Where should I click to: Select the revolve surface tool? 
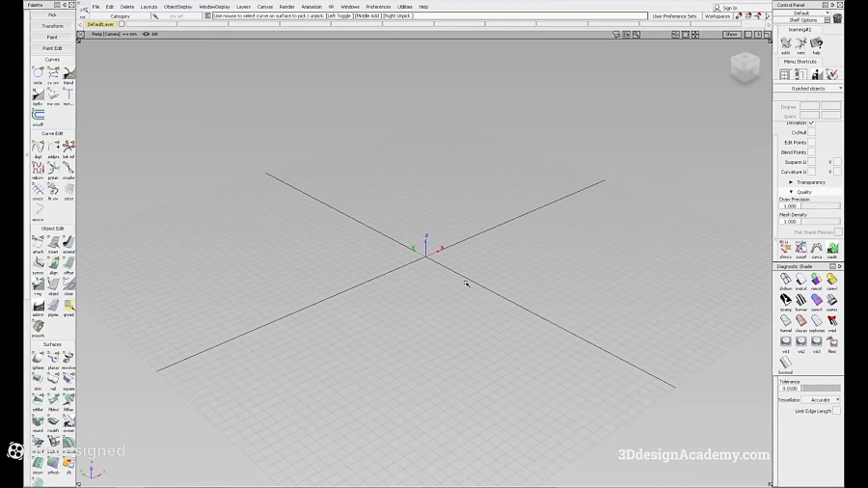68,358
